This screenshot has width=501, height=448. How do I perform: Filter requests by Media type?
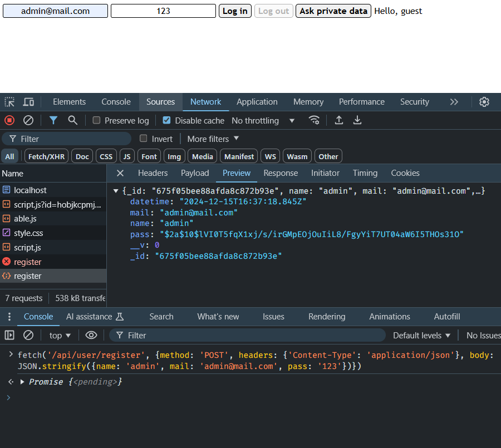click(203, 156)
